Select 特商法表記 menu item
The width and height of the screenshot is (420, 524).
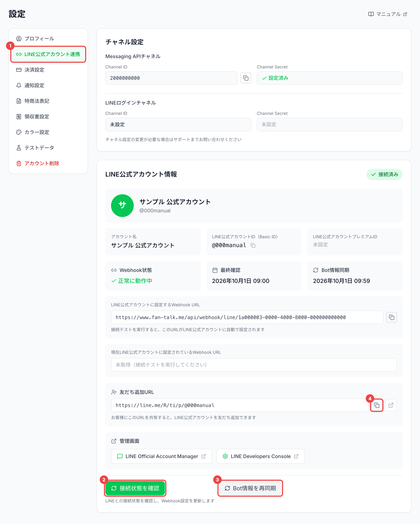pyautogui.click(x=48, y=101)
